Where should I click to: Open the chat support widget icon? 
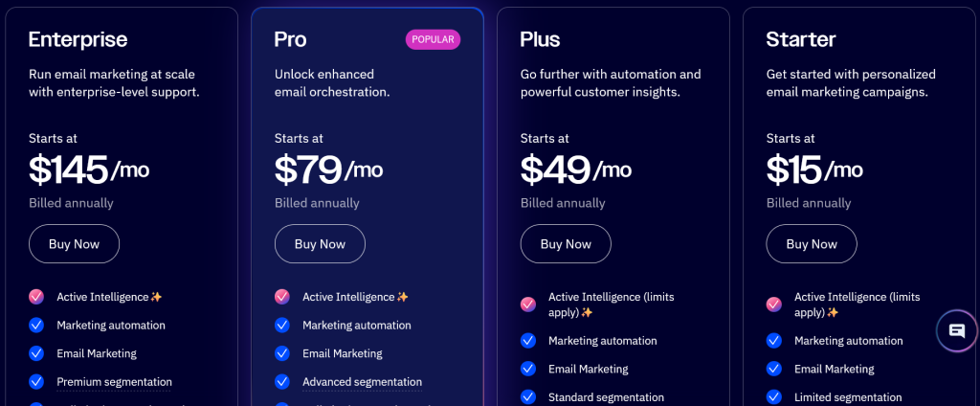click(x=956, y=331)
